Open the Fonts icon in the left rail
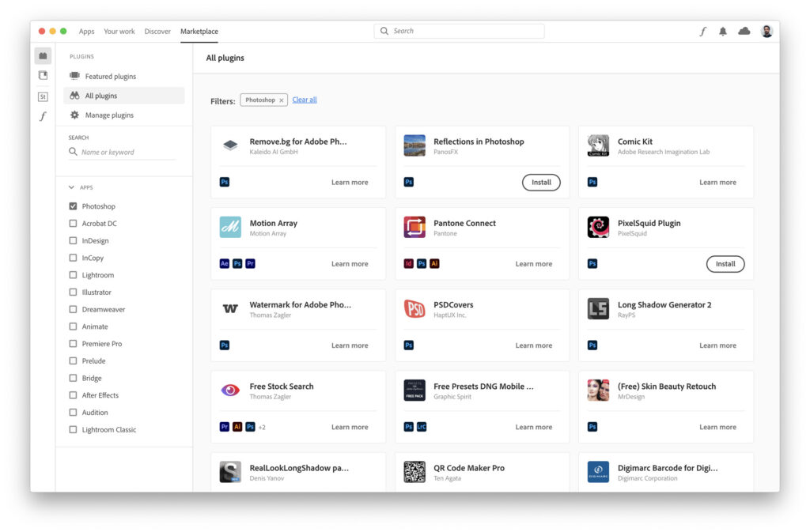 click(43, 116)
